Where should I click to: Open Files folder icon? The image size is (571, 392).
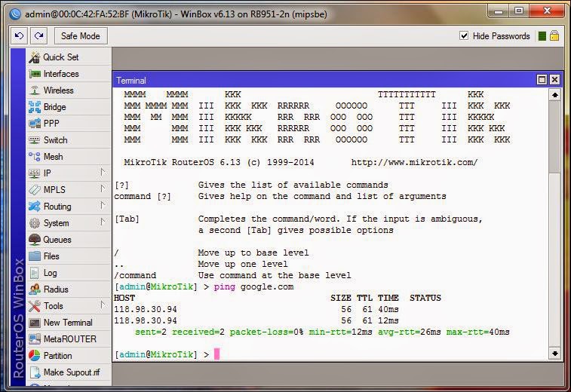pos(35,256)
